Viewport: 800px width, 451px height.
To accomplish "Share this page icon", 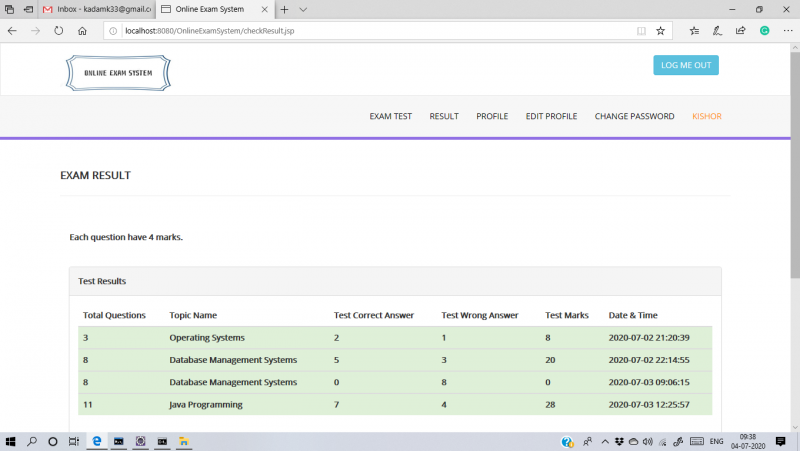I will point(741,31).
